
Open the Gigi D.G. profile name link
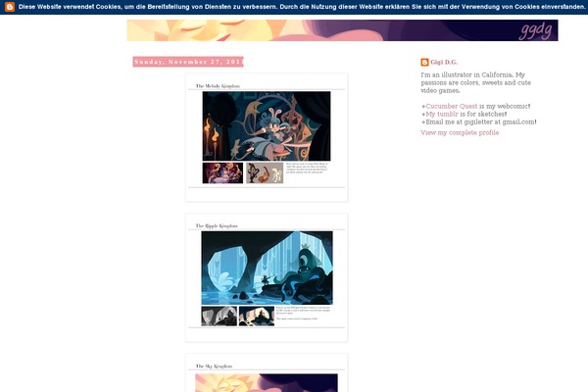pyautogui.click(x=444, y=63)
